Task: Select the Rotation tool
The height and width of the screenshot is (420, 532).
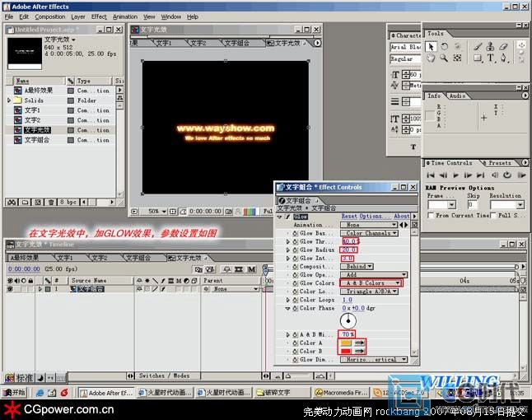Action: (x=444, y=46)
